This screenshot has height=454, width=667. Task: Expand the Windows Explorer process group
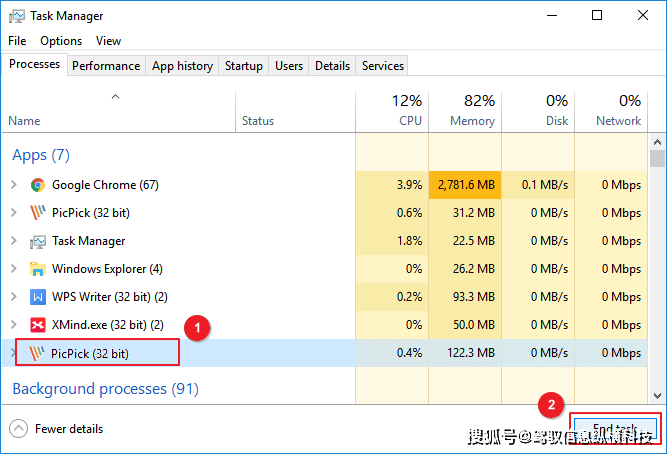[13, 269]
